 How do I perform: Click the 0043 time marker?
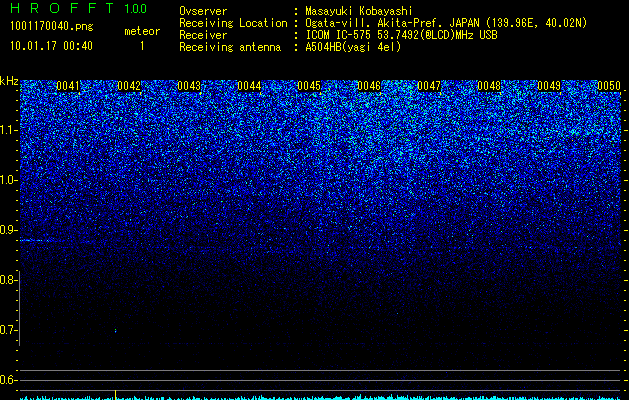click(189, 86)
